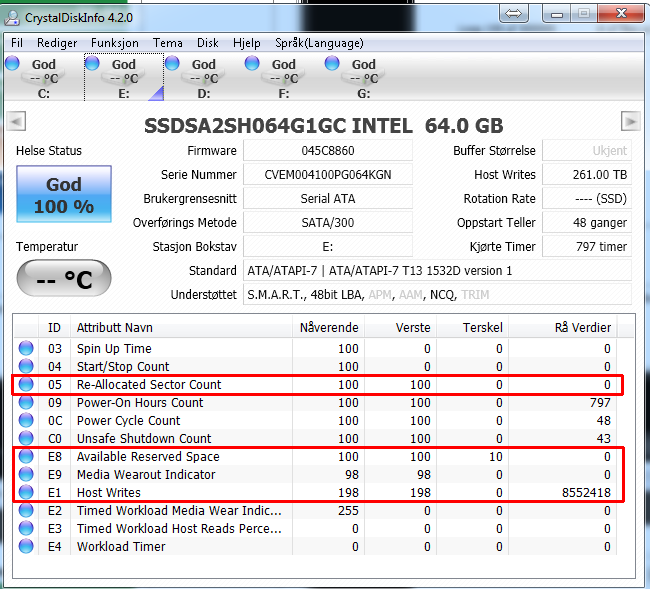The height and width of the screenshot is (589, 650).
Task: Click the double-arrow resize button in title bar
Action: pyautogui.click(x=514, y=14)
